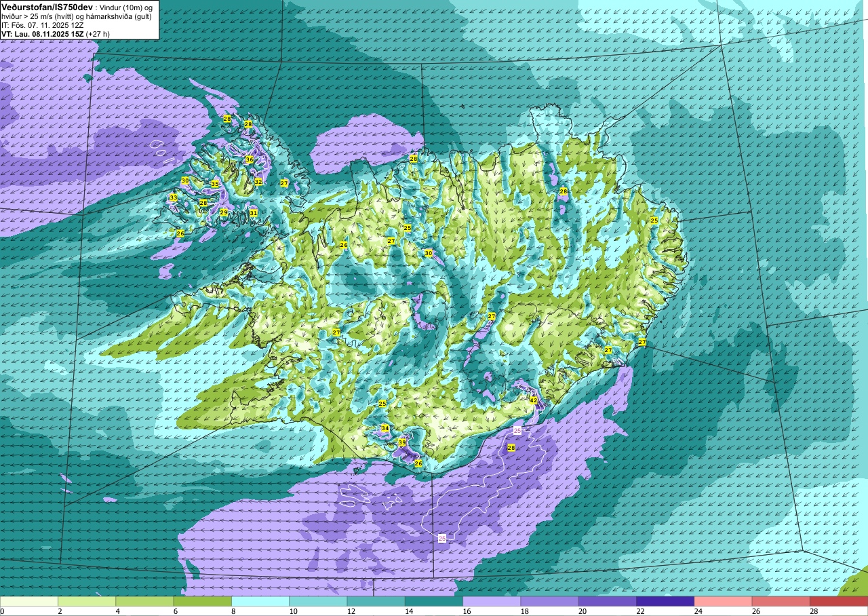Click the '(+27 h)' forecast offset text
868x616 pixels.
click(x=98, y=33)
